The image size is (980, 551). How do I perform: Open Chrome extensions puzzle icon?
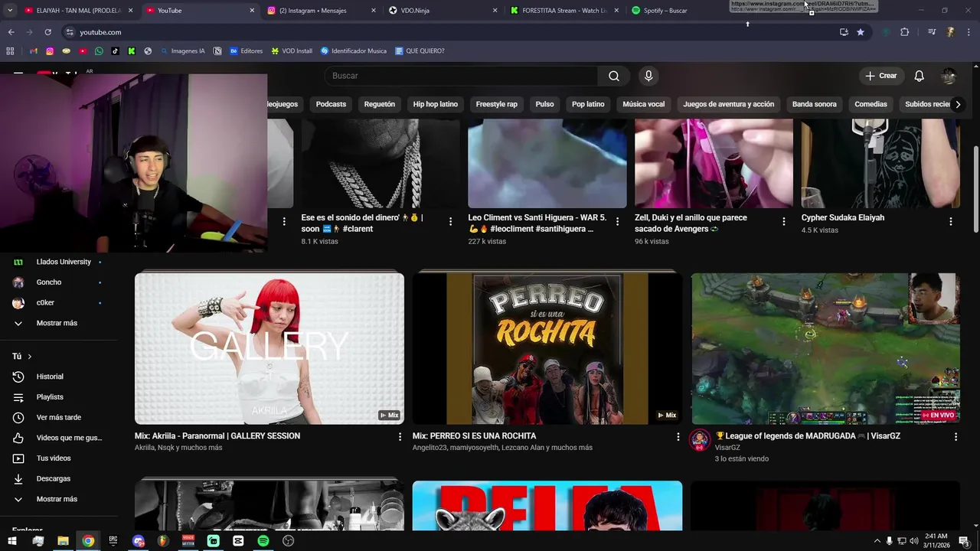[904, 32]
